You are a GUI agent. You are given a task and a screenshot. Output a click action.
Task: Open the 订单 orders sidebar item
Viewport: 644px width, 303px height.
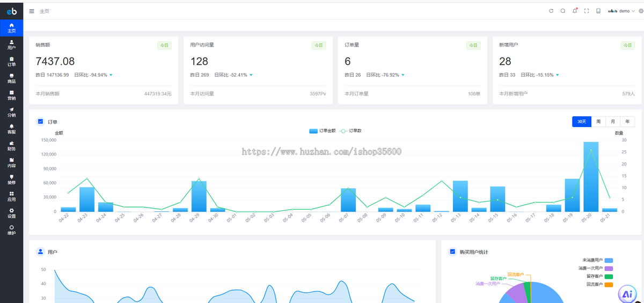click(11, 62)
